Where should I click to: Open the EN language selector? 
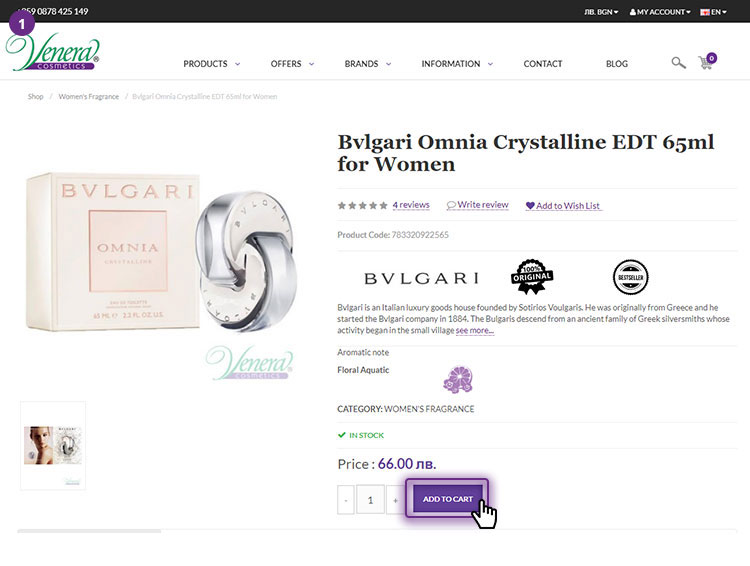coord(713,12)
